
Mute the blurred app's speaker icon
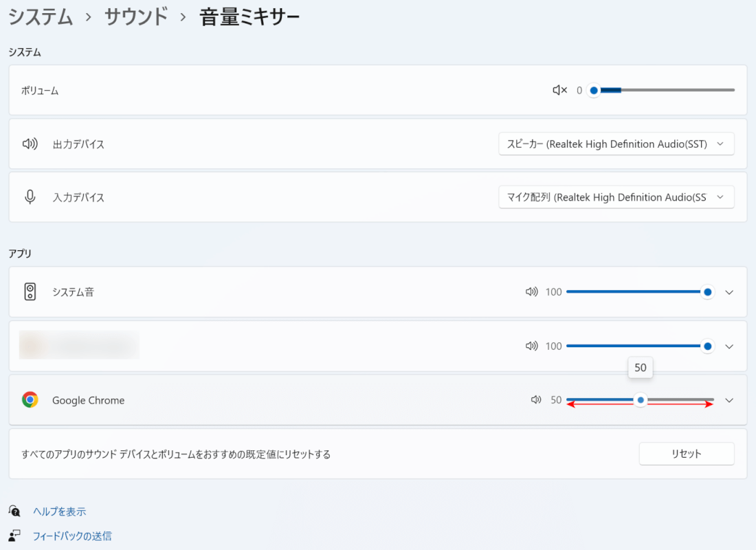click(531, 346)
